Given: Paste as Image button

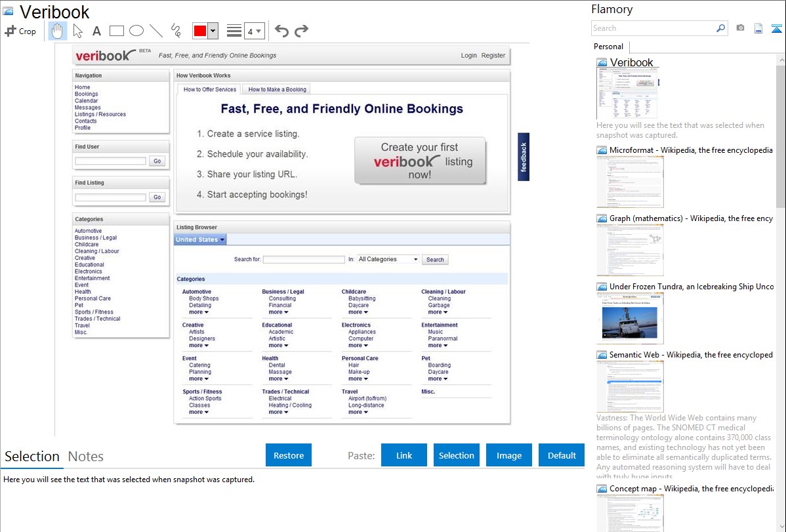Looking at the screenshot, I should tap(509, 455).
